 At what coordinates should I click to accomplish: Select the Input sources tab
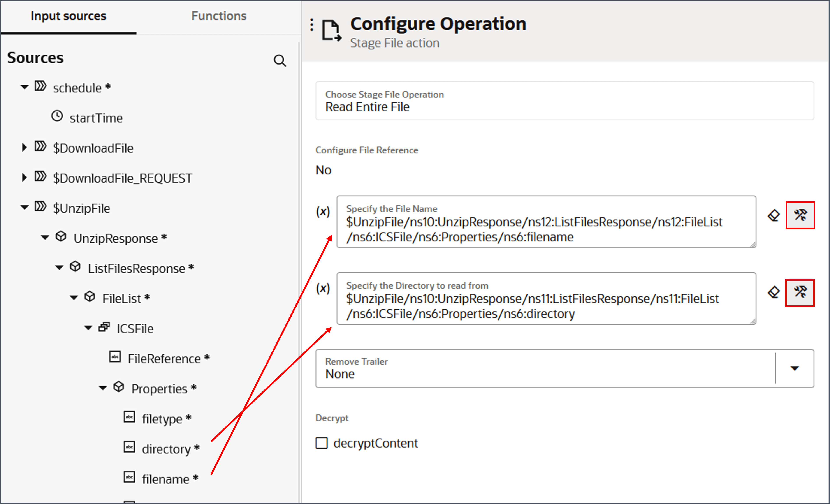(x=68, y=16)
